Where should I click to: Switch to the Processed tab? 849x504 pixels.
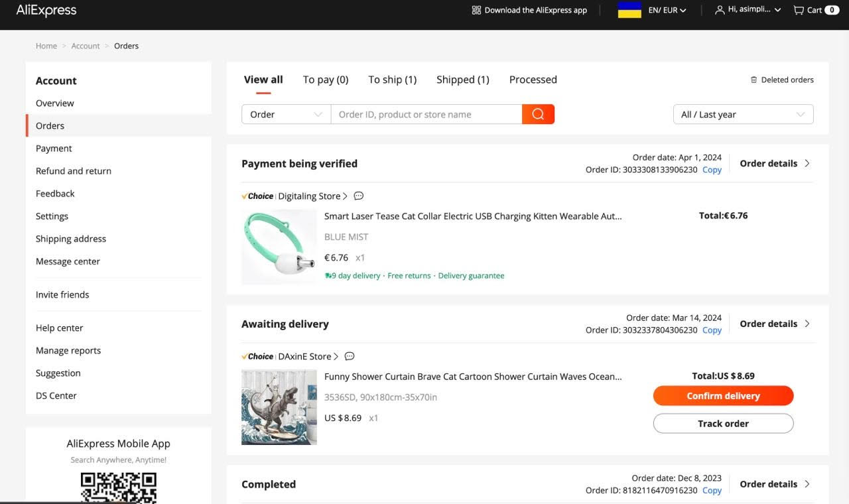tap(533, 80)
